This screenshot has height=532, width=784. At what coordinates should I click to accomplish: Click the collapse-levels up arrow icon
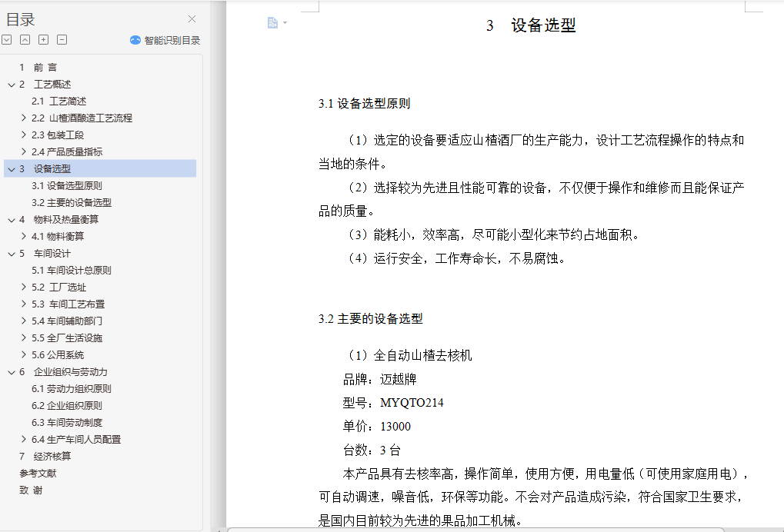pyautogui.click(x=25, y=40)
